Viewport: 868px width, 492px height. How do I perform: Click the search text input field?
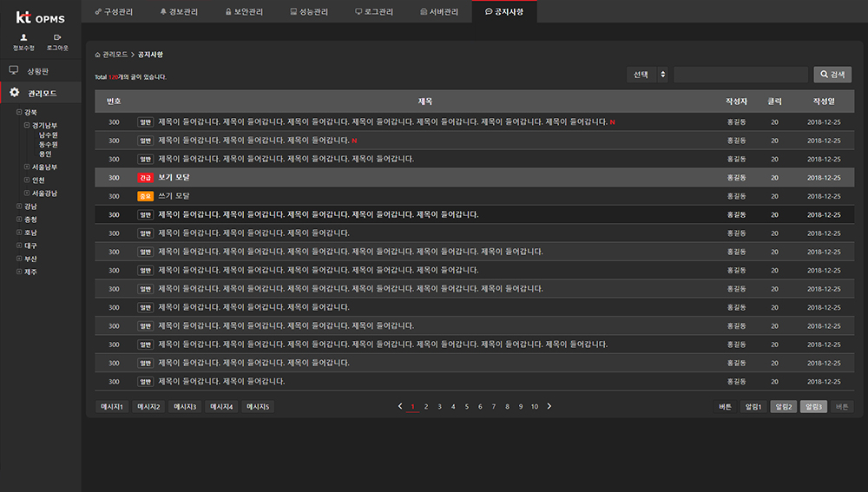[x=740, y=75]
